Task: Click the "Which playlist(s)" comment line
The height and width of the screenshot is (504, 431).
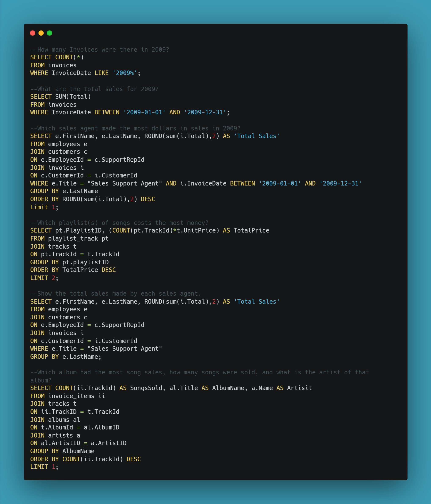Action: pyautogui.click(x=119, y=223)
